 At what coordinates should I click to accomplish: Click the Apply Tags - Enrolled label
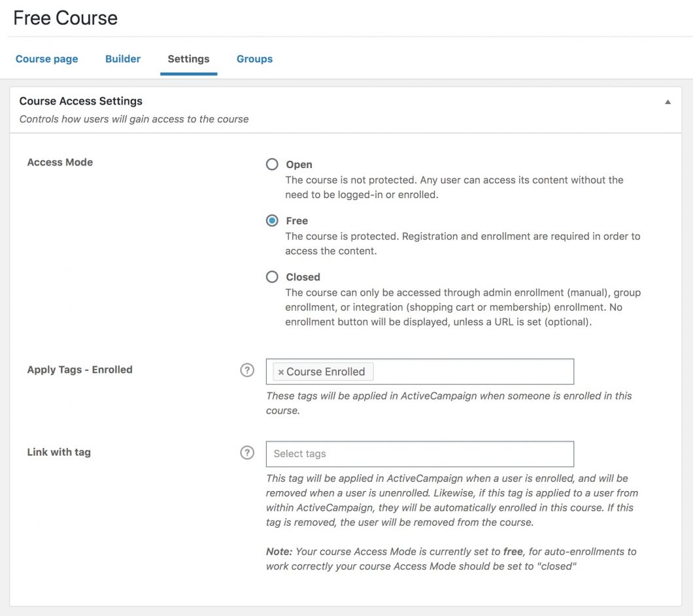pyautogui.click(x=80, y=369)
